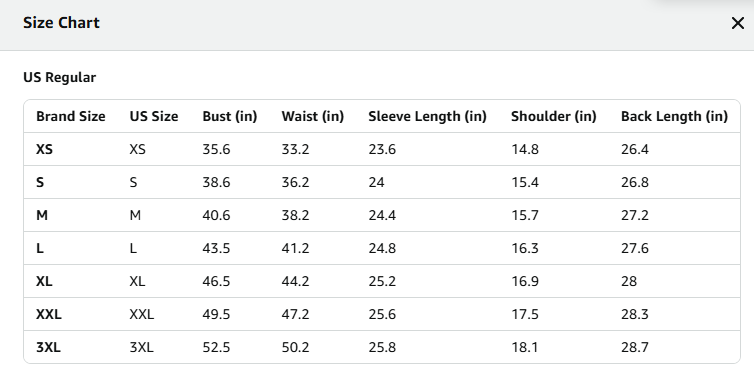
Task: Select the bold M brand size cell
Action: (42, 215)
